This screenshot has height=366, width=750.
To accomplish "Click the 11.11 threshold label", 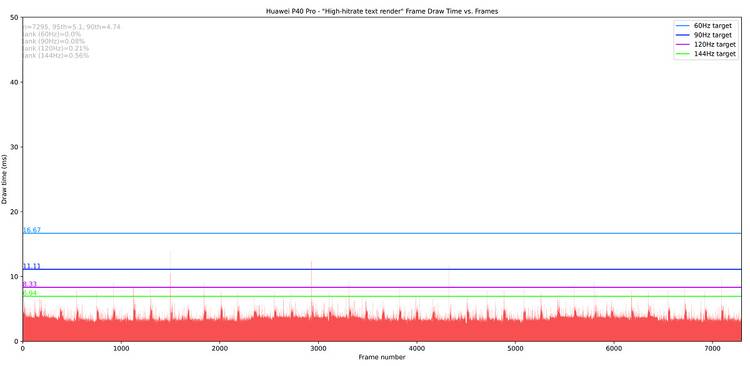I will coord(32,266).
